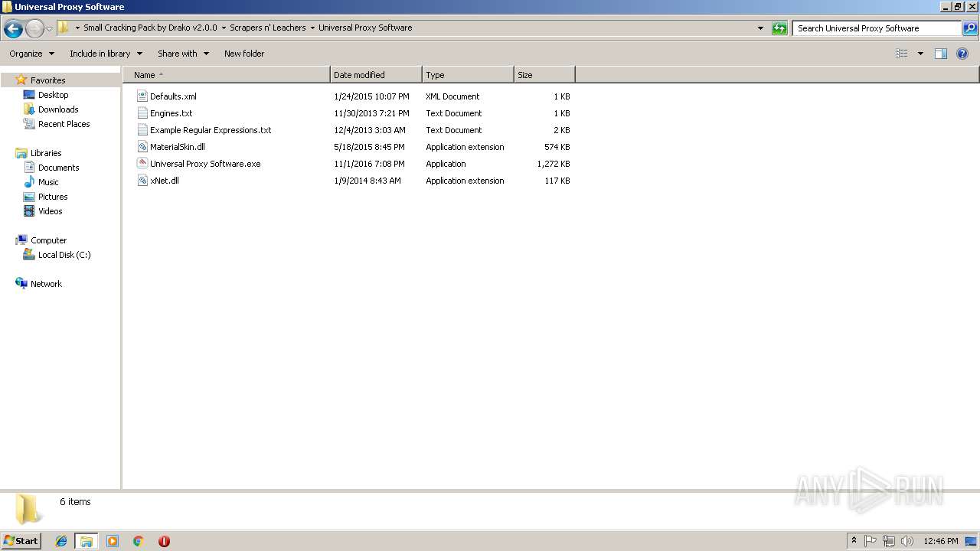Select Computer in the navigation pane
Screen dimensions: 980x551
(x=48, y=240)
